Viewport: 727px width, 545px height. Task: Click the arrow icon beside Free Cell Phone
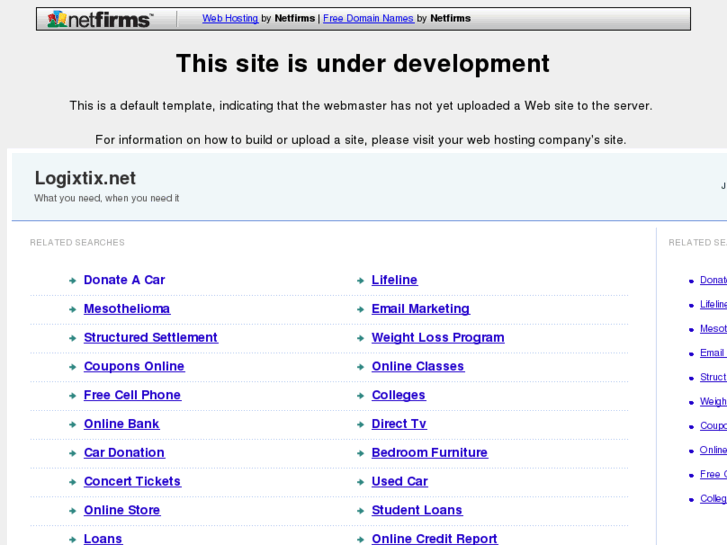coord(72,396)
